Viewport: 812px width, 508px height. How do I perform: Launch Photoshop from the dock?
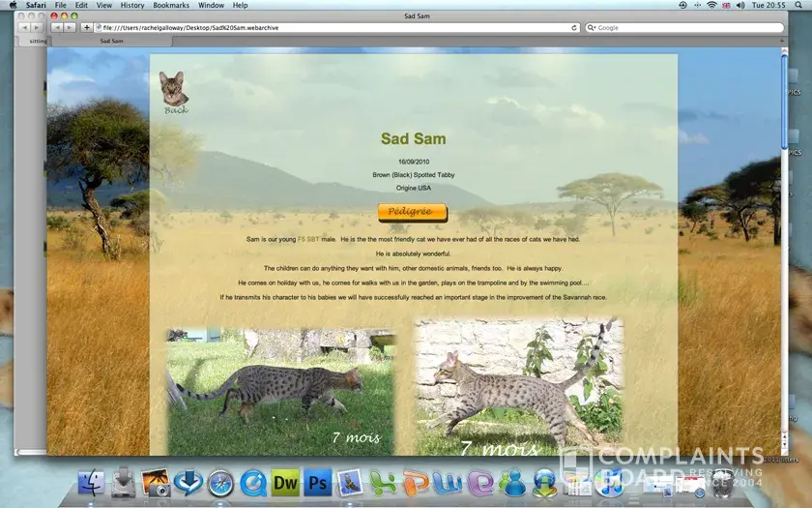pos(317,481)
